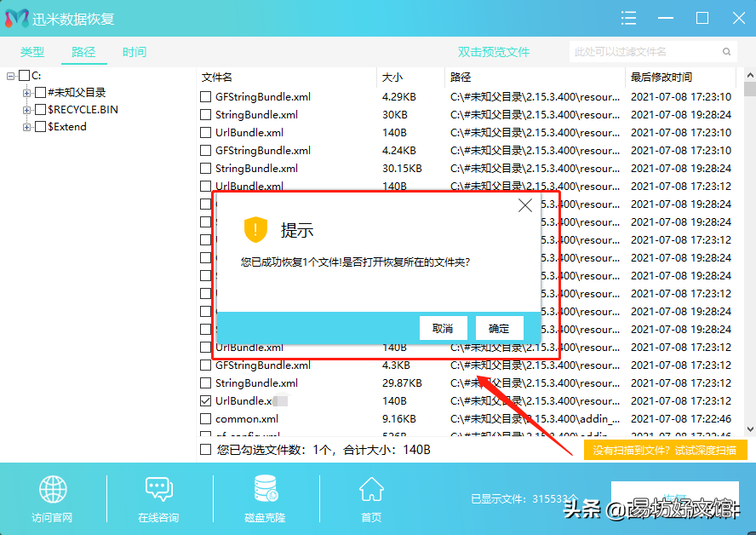
Task: Click the magnifier search icon in filter box
Action: click(x=726, y=52)
